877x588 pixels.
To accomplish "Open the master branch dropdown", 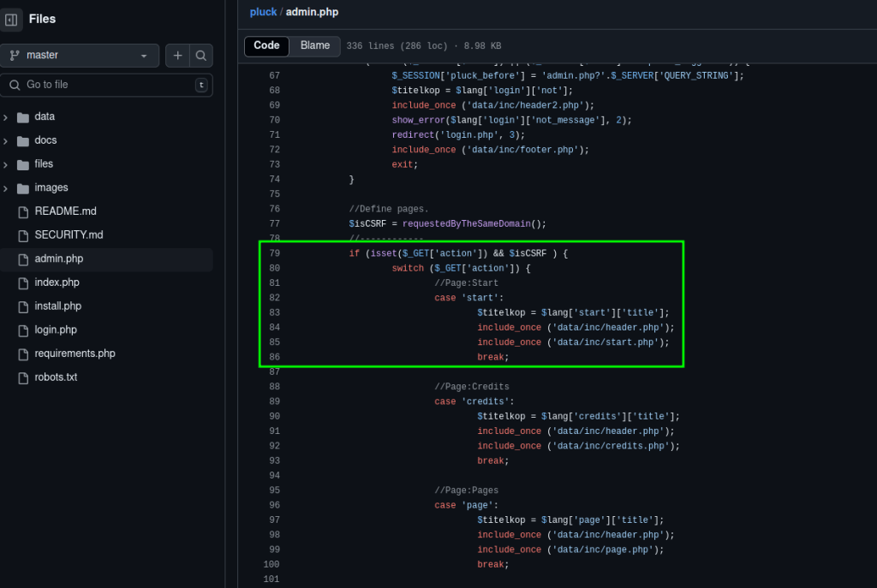I will point(80,56).
